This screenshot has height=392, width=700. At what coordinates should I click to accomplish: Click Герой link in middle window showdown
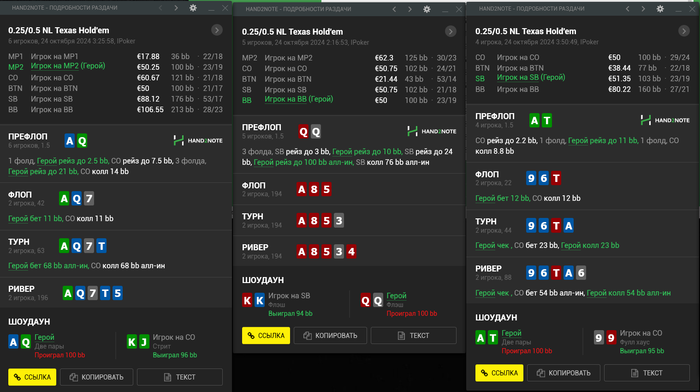click(396, 296)
